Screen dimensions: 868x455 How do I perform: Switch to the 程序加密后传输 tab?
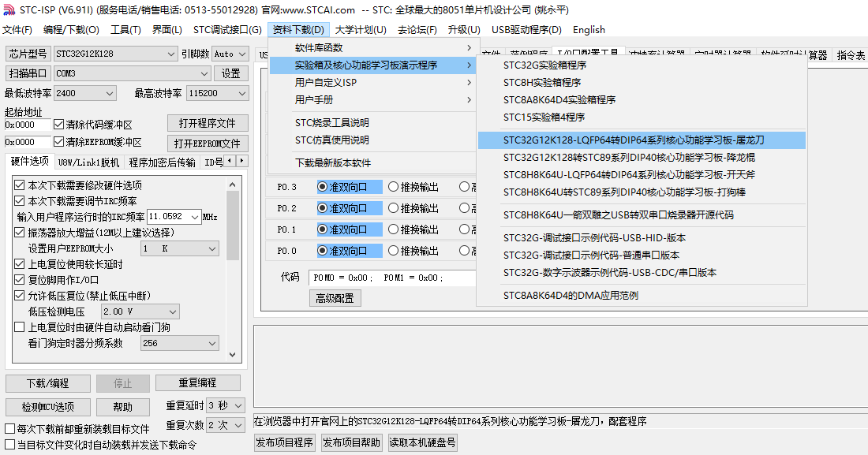click(x=163, y=162)
